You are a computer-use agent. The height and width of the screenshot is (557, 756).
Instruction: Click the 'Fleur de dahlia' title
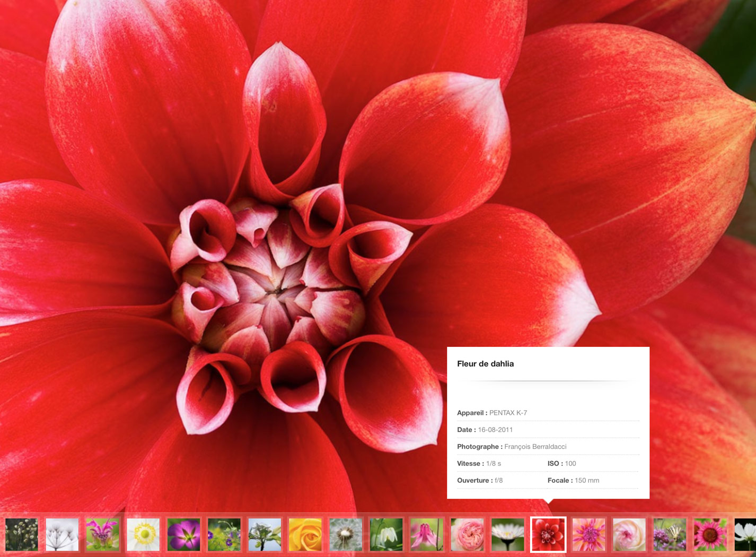tap(485, 364)
